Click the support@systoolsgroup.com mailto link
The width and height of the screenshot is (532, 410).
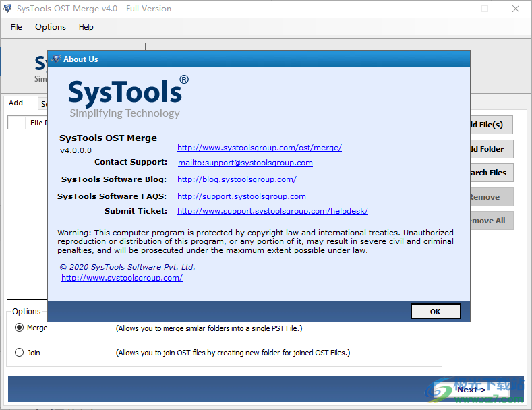coord(245,163)
